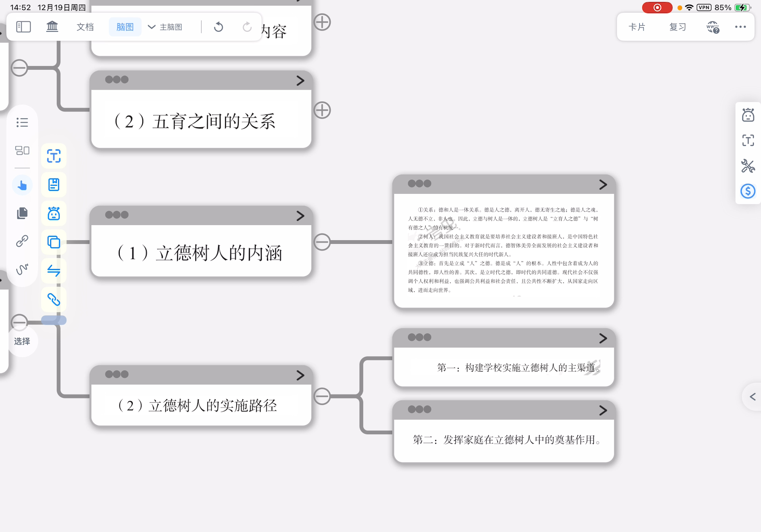Viewport: 761px width, 532px height.
Task: Click the blue dollar coin icon
Action: (x=748, y=191)
